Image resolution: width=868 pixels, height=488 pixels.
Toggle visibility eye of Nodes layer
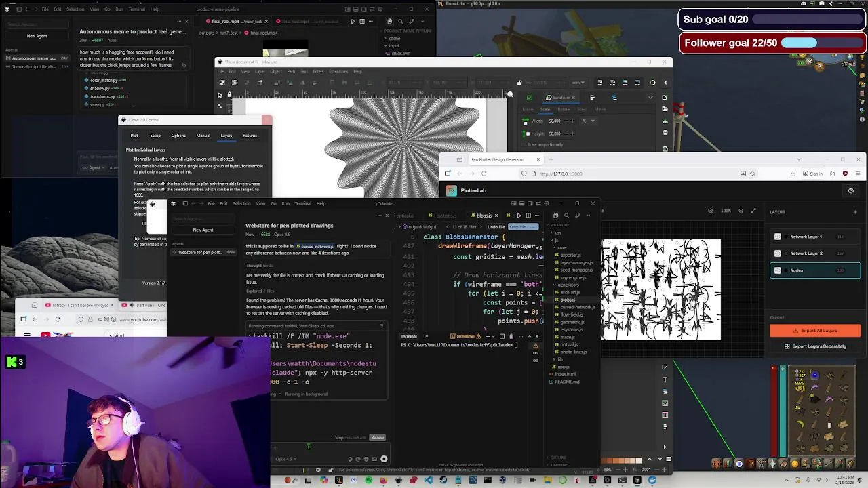click(x=778, y=270)
